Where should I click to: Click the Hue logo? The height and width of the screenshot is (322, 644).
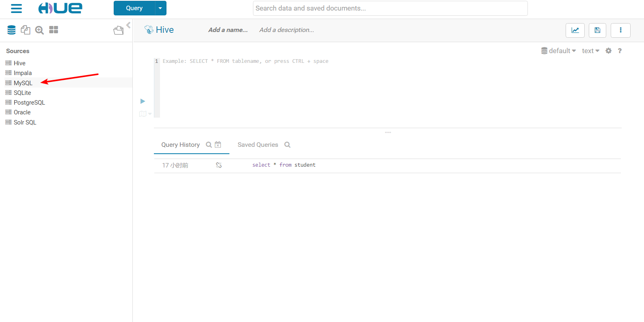(60, 8)
